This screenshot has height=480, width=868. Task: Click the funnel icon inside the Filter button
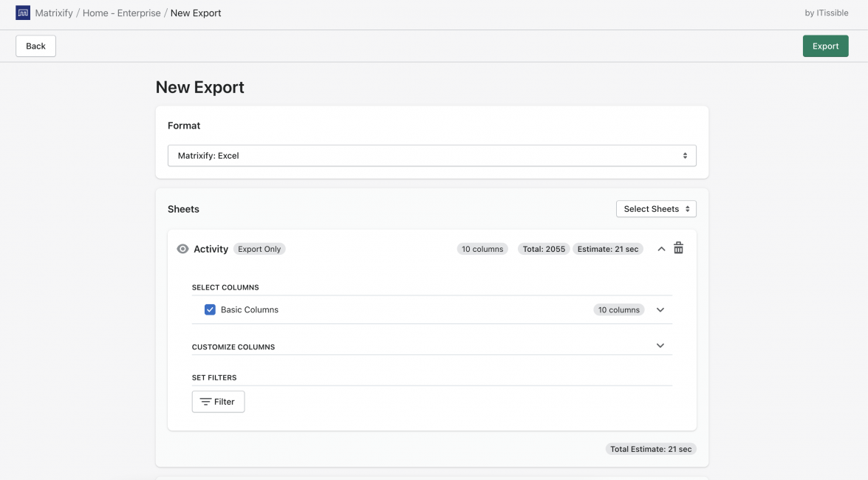point(207,401)
